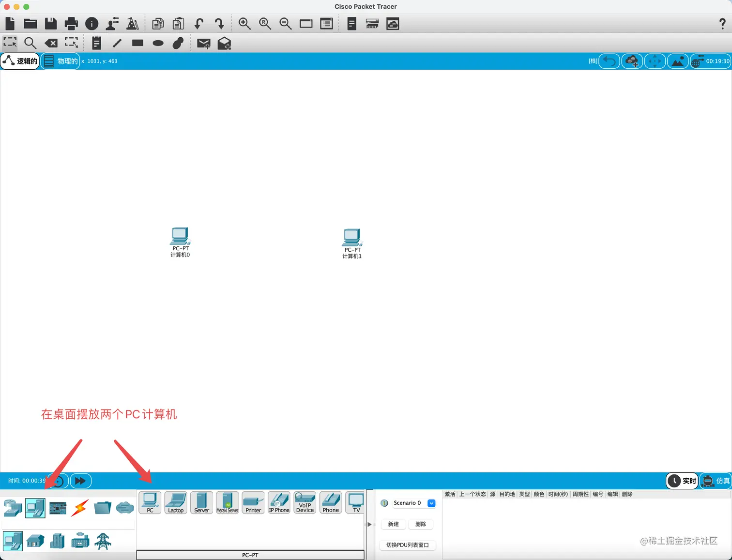Click the Print icon
This screenshot has width=732, height=560.
point(71,23)
